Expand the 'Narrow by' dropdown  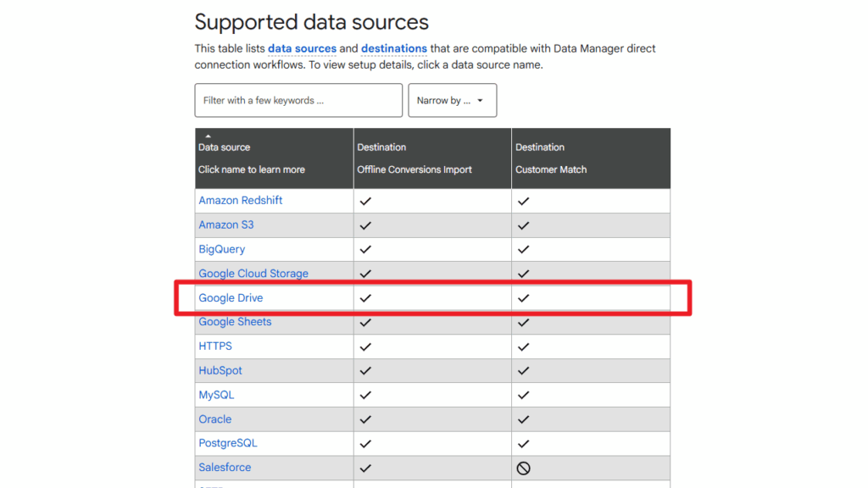pyautogui.click(x=452, y=100)
